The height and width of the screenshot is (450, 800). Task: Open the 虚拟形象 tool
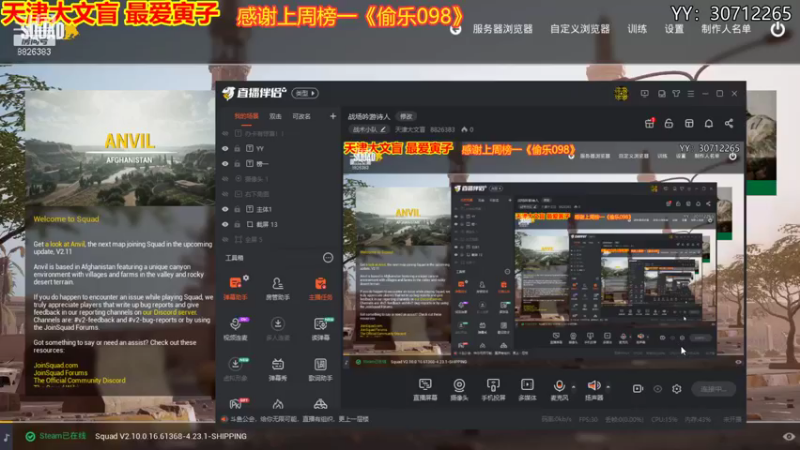tap(235, 369)
